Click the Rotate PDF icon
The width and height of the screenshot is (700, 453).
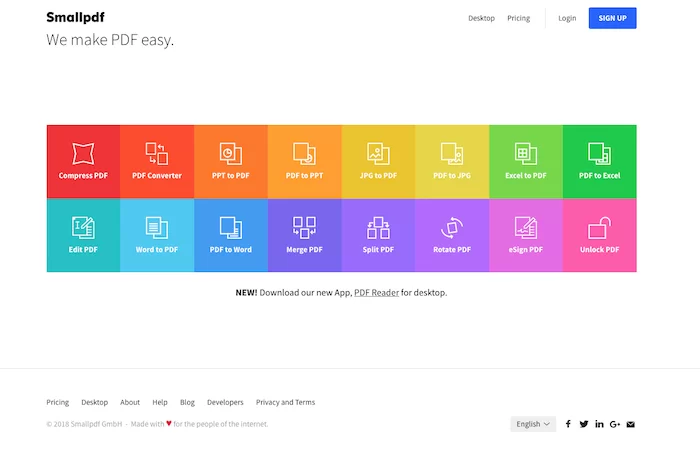(x=452, y=228)
